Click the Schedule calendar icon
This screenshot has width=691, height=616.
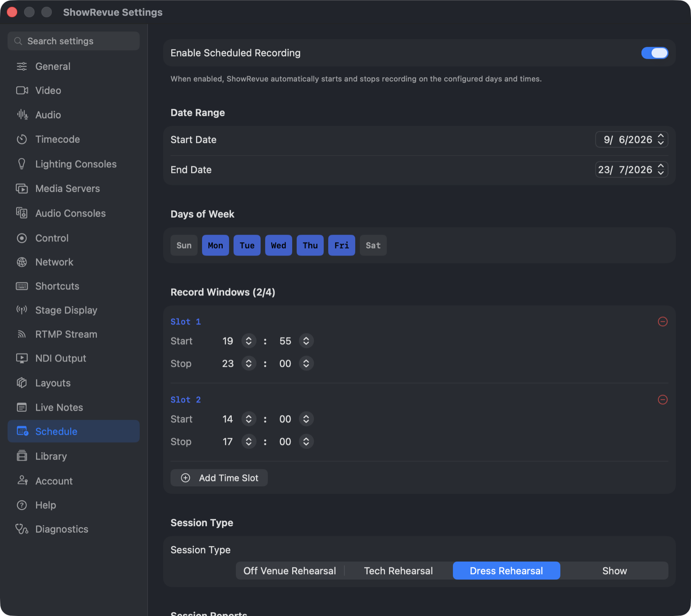tap(23, 431)
